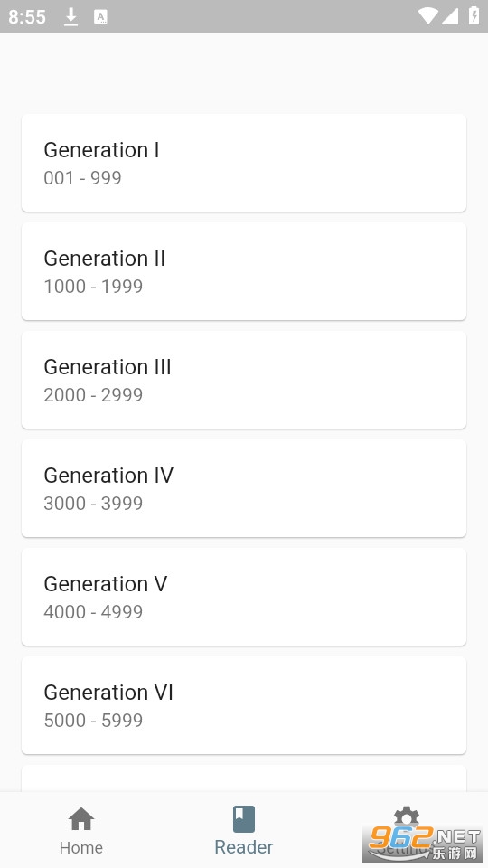Switch to the Home tab label

click(81, 847)
